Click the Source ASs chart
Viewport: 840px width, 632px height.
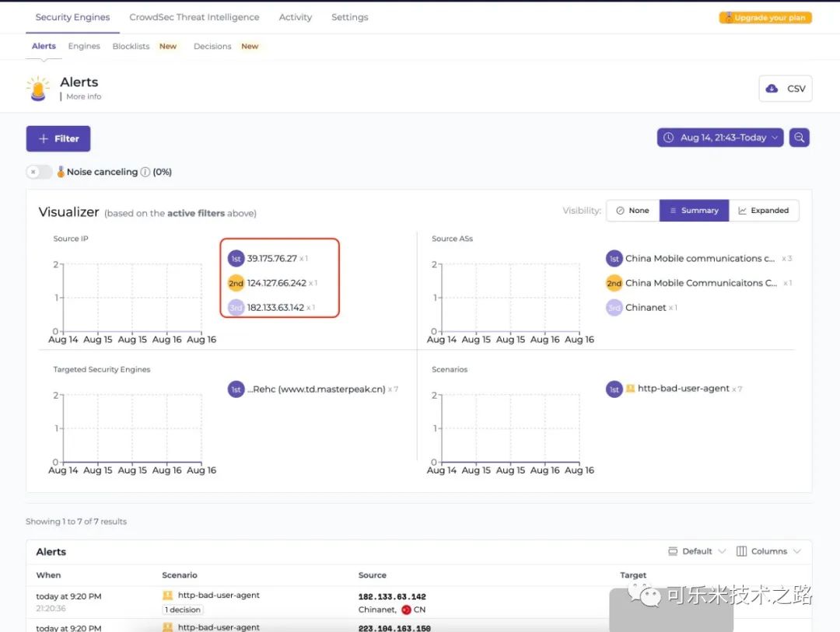[x=510, y=297]
